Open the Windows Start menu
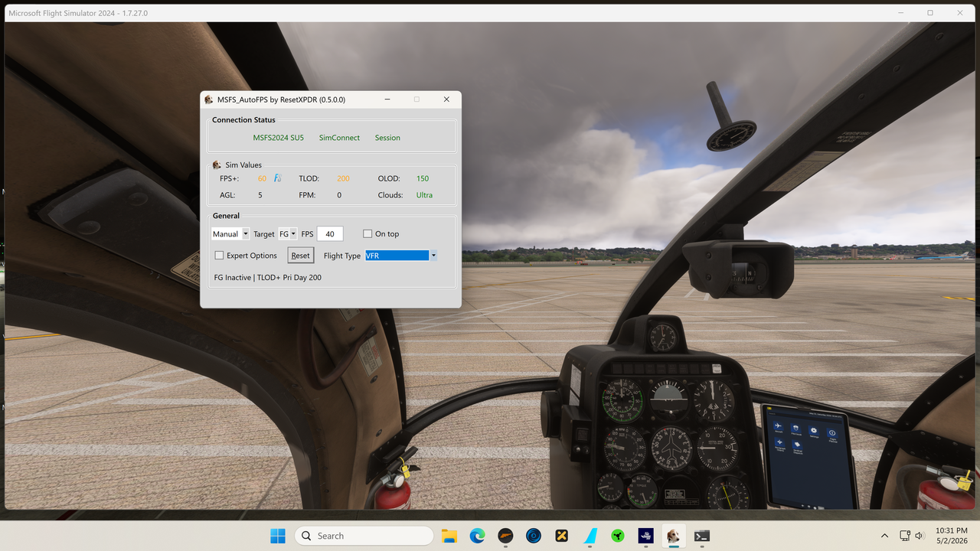The width and height of the screenshot is (980, 551). [x=278, y=536]
